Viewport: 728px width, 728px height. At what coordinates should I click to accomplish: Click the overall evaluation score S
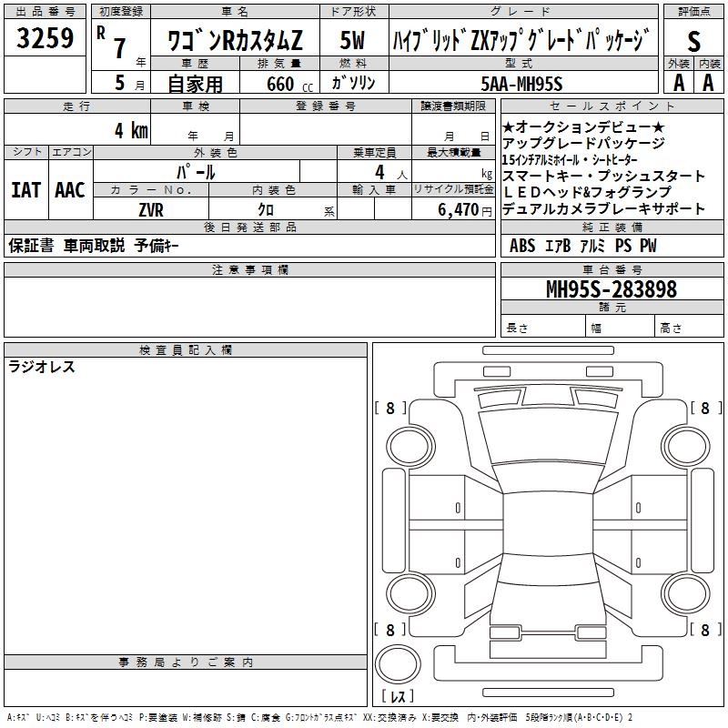[x=694, y=40]
